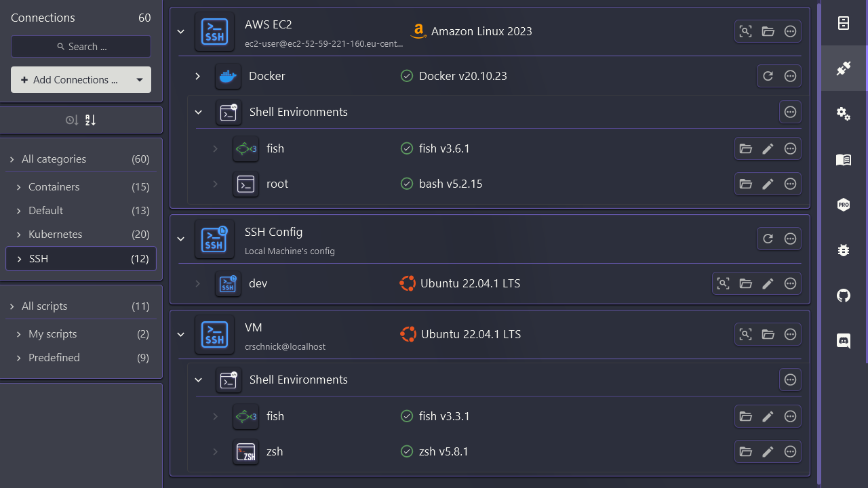Edit the root bash shell entry
This screenshot has width=868, height=488.
(768, 184)
